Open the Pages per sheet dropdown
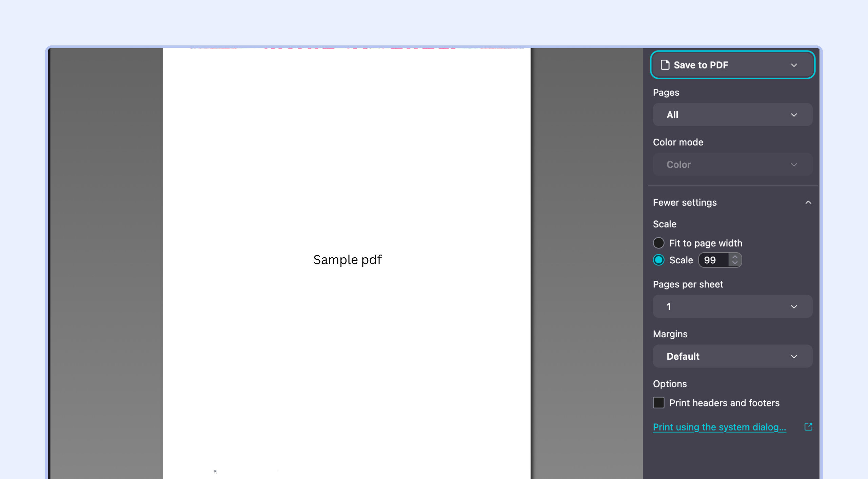This screenshot has height=479, width=868. click(x=732, y=306)
